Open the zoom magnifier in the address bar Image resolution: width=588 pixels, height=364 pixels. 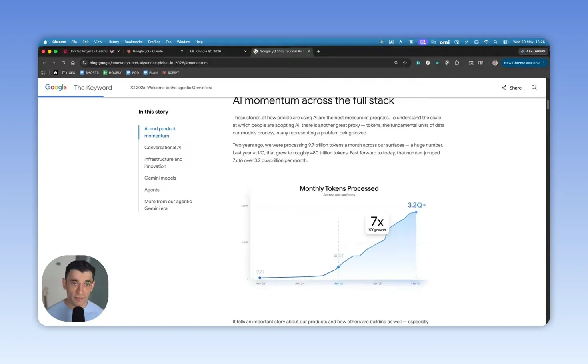coord(396,63)
